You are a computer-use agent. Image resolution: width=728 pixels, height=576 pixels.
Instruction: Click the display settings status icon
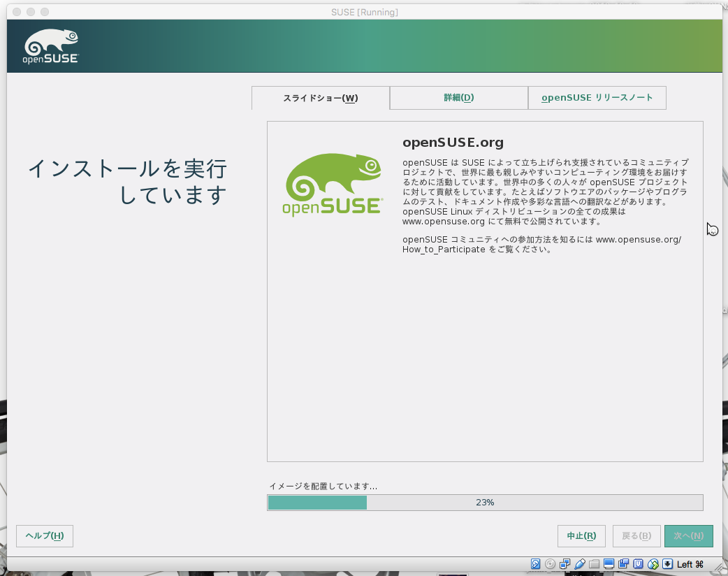point(607,564)
